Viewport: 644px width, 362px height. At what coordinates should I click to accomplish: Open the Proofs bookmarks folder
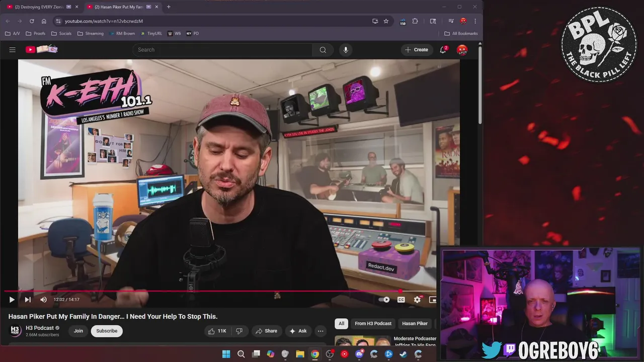(36, 34)
